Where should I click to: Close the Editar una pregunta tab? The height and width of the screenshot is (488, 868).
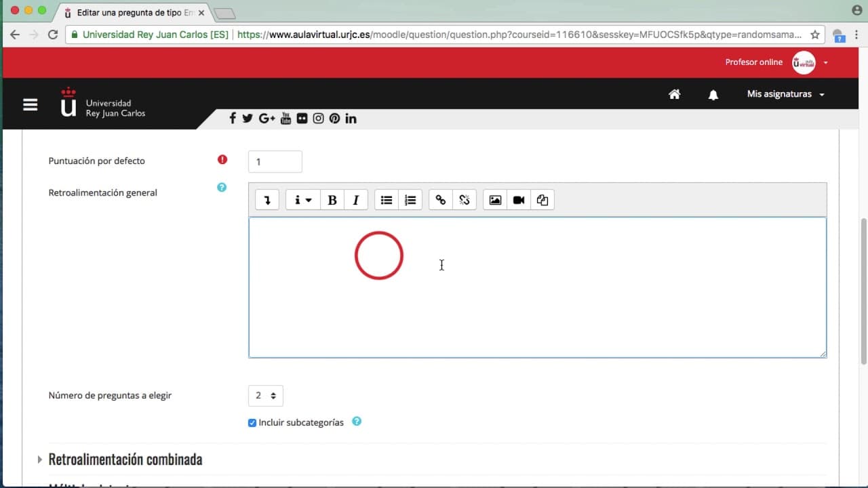[x=201, y=13]
